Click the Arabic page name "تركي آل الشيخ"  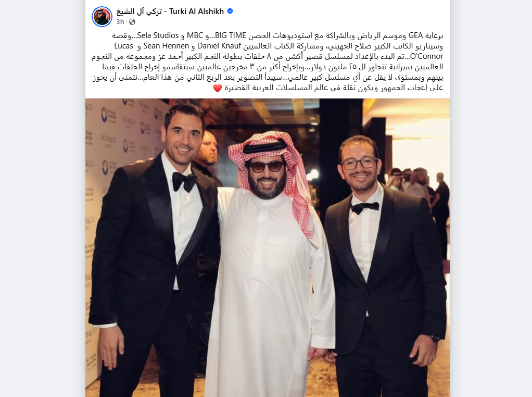[x=139, y=11]
